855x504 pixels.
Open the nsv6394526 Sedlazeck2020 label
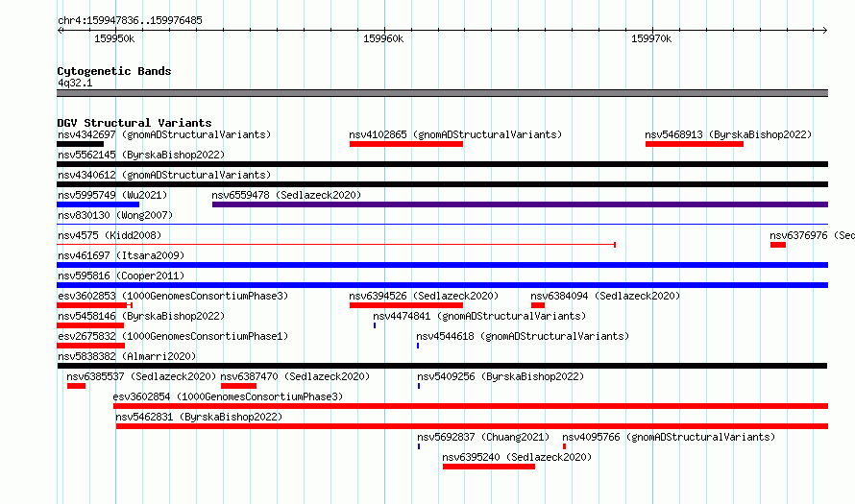(424, 296)
